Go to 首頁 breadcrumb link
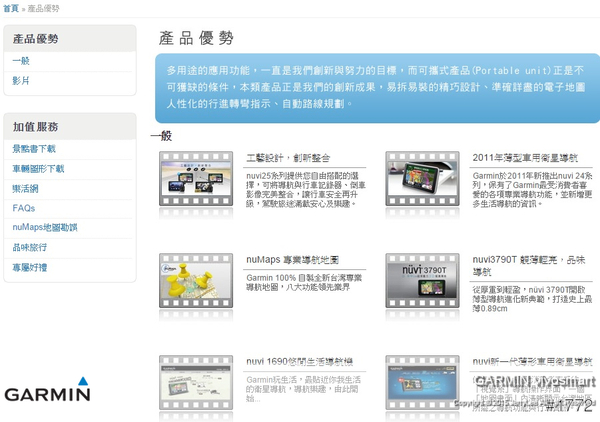 pyautogui.click(x=11, y=8)
